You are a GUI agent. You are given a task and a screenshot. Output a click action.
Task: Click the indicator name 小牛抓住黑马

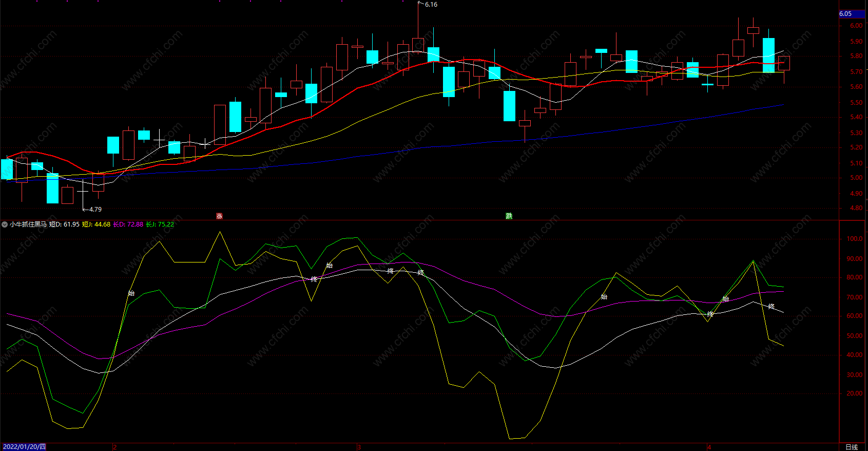pyautogui.click(x=28, y=224)
